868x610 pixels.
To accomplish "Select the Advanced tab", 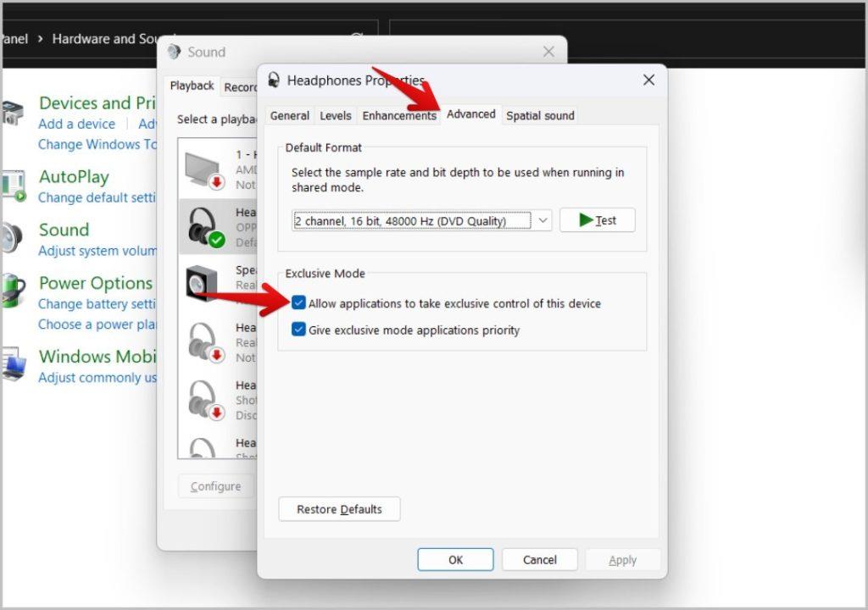I will pos(471,114).
